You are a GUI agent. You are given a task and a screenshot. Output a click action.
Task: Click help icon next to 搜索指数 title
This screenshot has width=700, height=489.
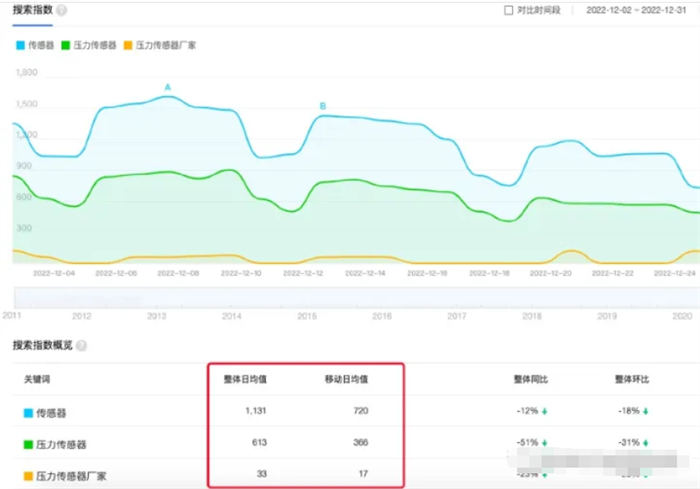point(63,10)
